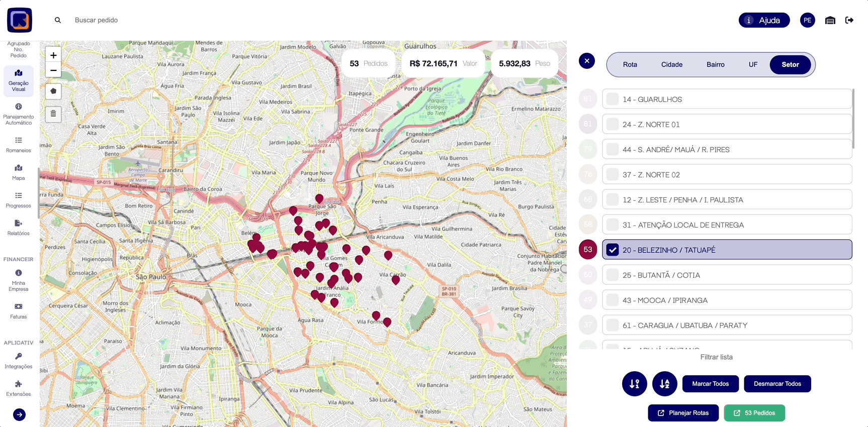Expand the sidebar with the arrow button

[19, 414]
